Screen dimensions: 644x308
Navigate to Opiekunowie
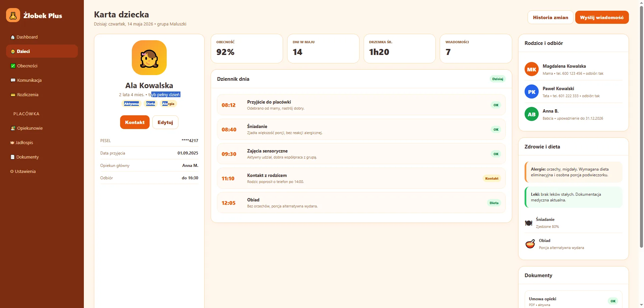42,128
